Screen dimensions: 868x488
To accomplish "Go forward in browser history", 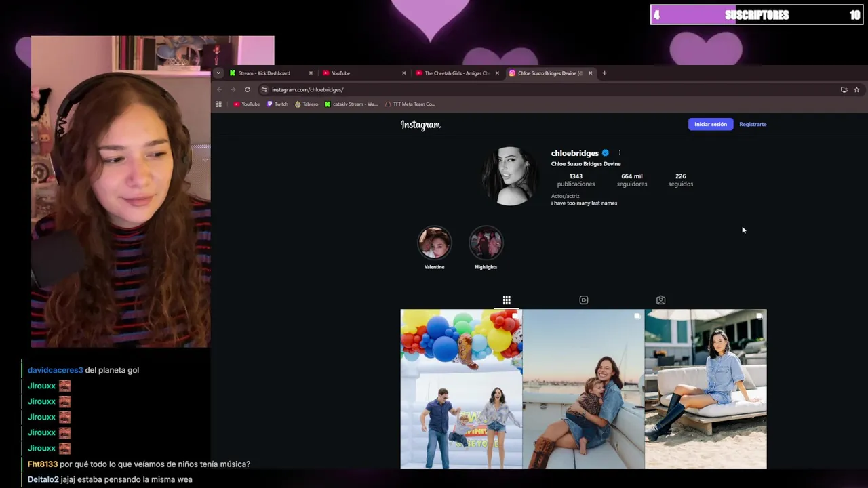I will (x=233, y=89).
